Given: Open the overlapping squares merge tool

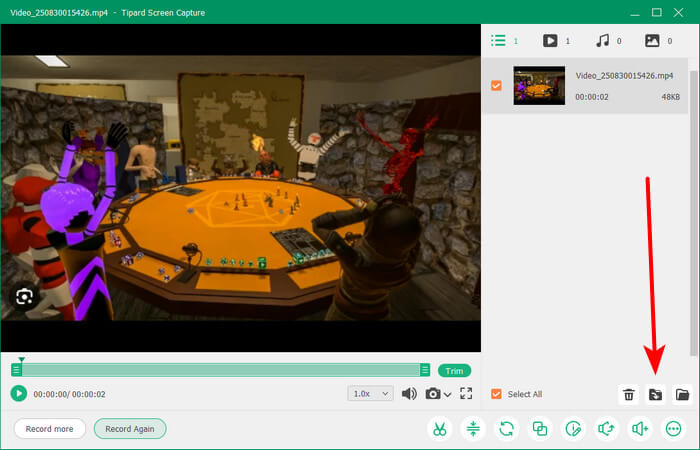Looking at the screenshot, I should click(x=540, y=428).
